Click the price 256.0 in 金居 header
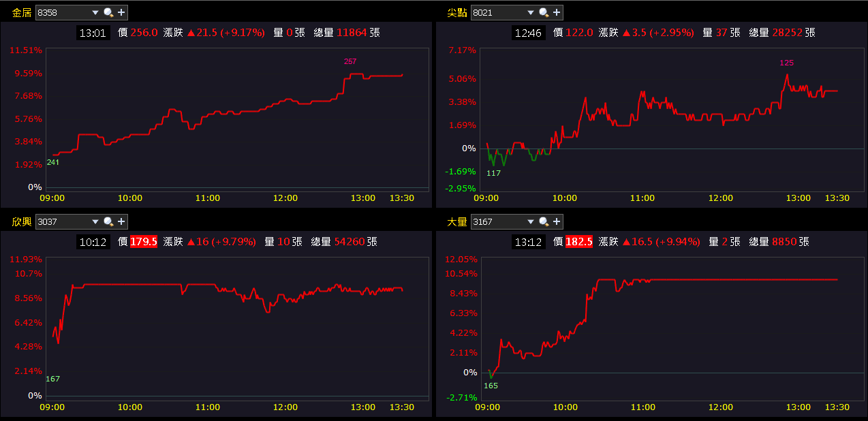The width and height of the screenshot is (868, 421). click(x=144, y=32)
